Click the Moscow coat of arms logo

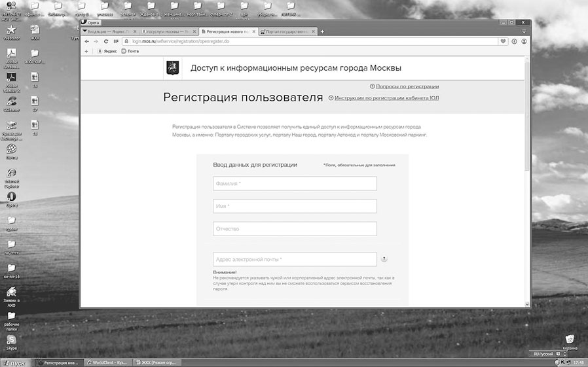click(x=171, y=68)
